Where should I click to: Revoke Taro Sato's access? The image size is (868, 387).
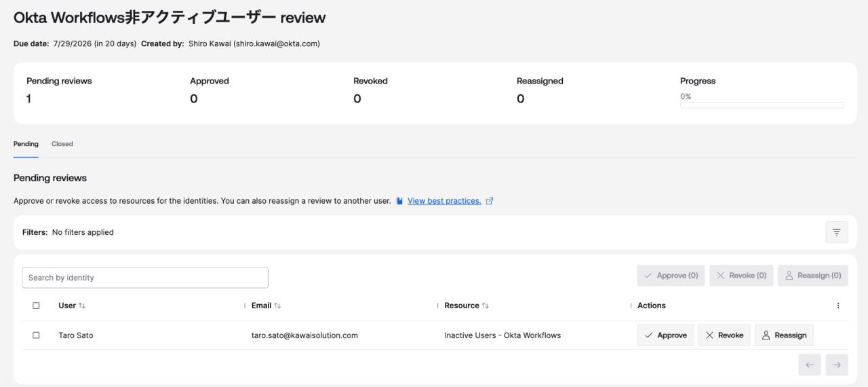point(724,335)
